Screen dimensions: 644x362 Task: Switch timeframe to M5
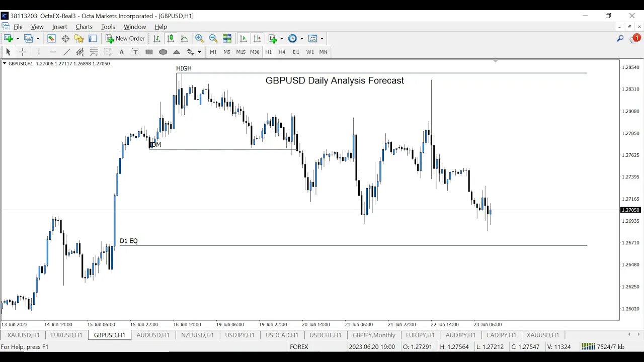click(227, 52)
